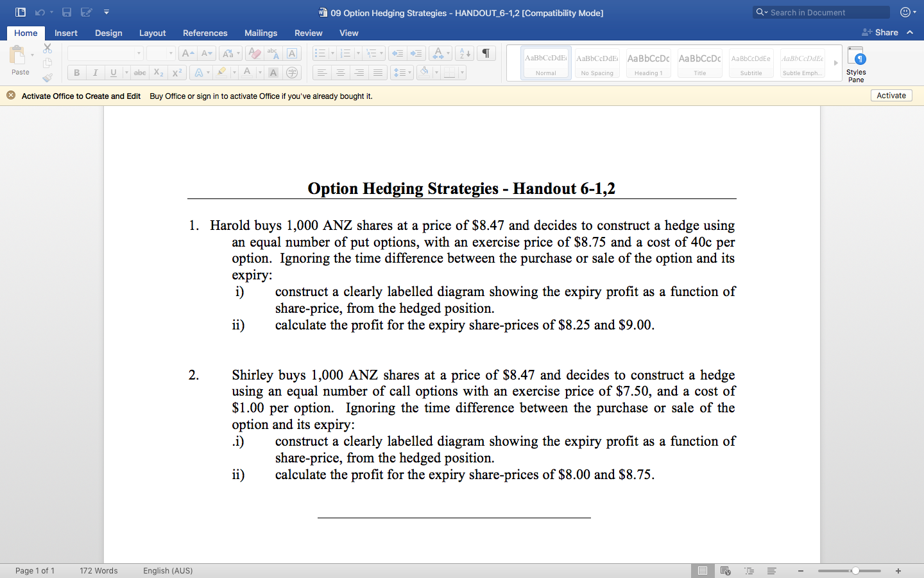
Task: Apply the Heading 1 style
Action: tap(648, 63)
